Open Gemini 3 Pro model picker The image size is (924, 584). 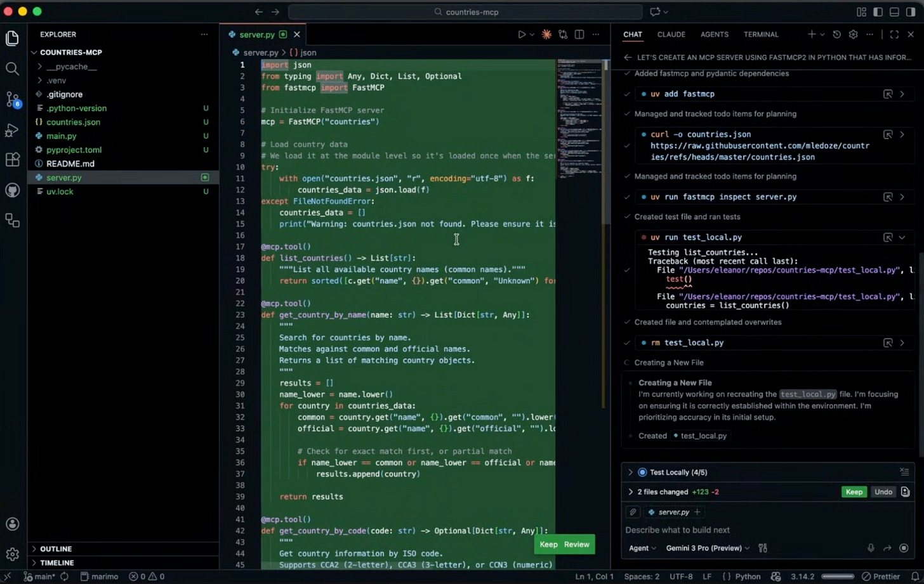tap(707, 548)
